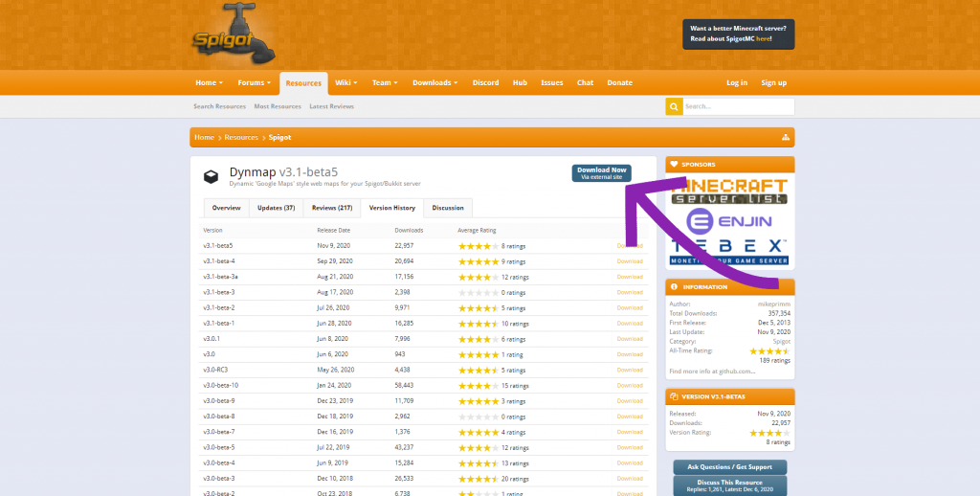Download version v3.1-beta-2
This screenshot has height=496, width=980.
point(630,307)
